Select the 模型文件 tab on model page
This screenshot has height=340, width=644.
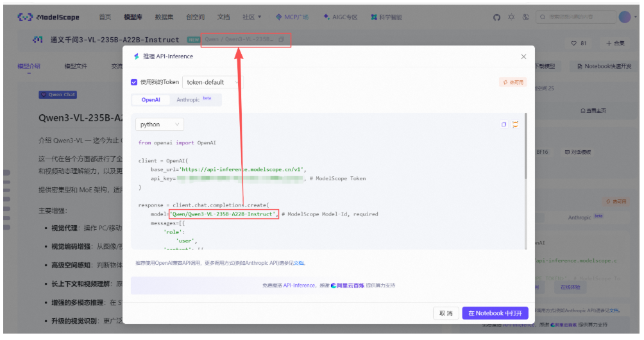(x=76, y=66)
